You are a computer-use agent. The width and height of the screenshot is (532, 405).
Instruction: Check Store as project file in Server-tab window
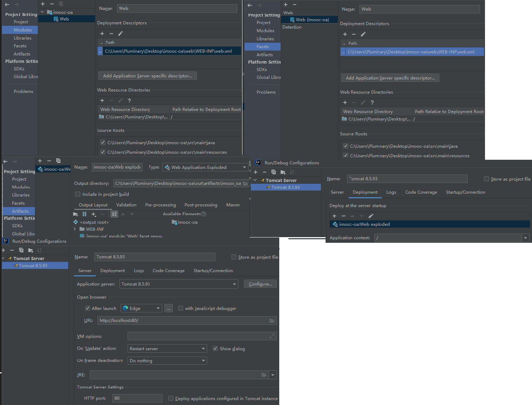(x=234, y=257)
